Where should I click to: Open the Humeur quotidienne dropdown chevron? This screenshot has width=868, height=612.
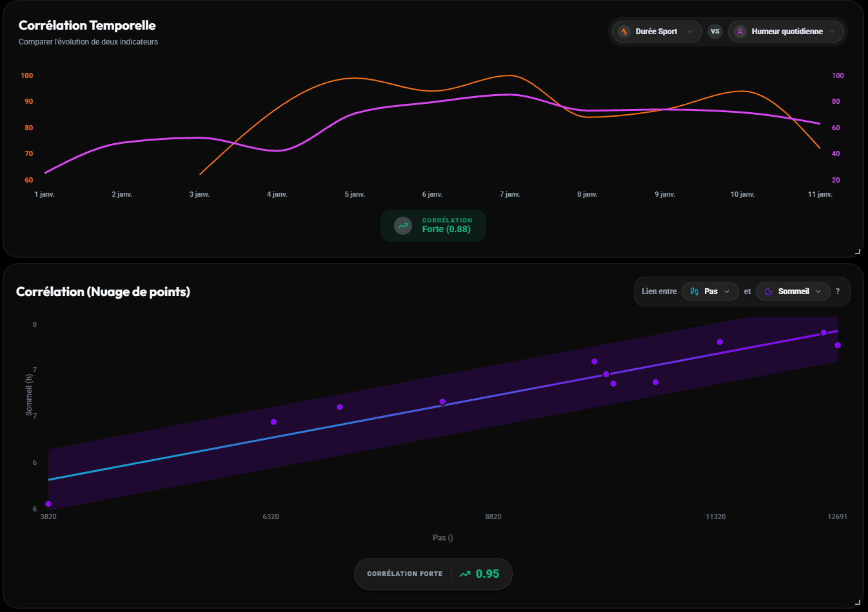(x=832, y=32)
